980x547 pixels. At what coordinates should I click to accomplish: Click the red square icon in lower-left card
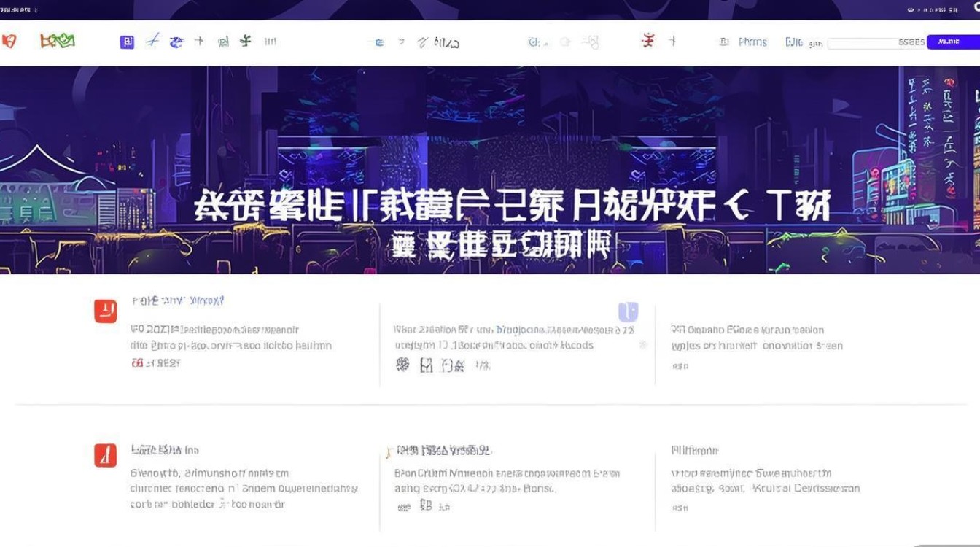(106, 455)
